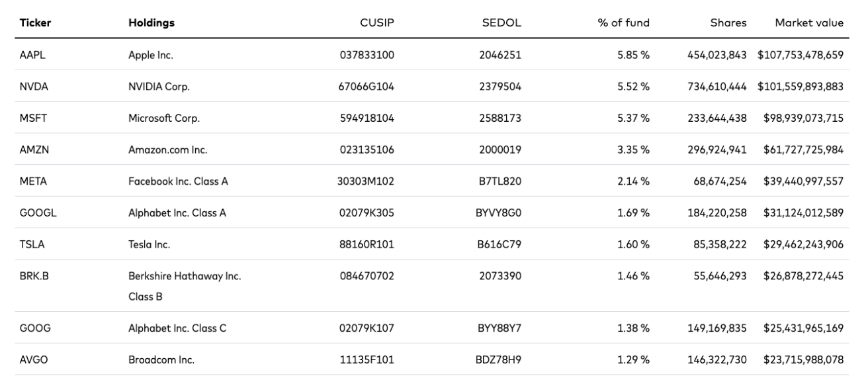
Task: Click the TSLA ticker symbol
Action: [x=31, y=245]
